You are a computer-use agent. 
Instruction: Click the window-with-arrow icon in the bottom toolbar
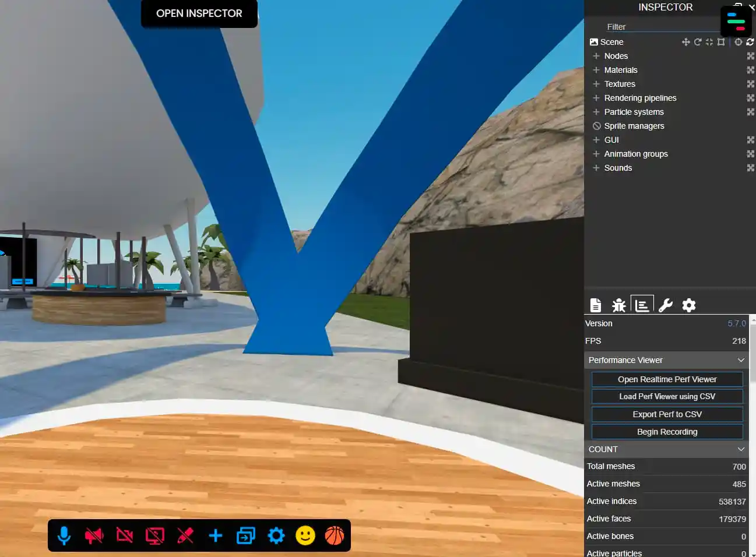(x=245, y=535)
